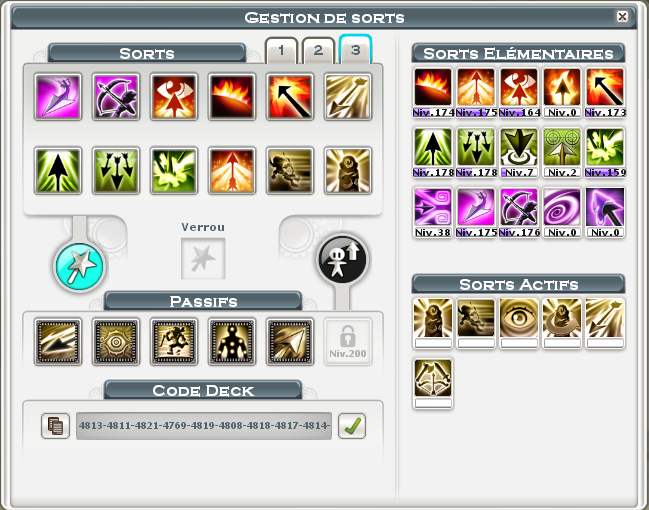Screen dimensions: 649x510
Task: Click the cyan magic wand star button
Action: tap(79, 266)
